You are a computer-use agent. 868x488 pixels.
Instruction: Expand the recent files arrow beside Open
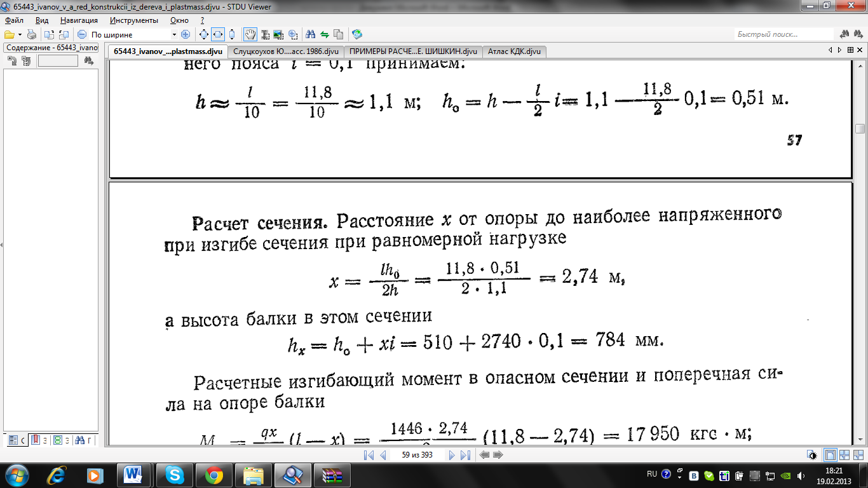(20, 34)
